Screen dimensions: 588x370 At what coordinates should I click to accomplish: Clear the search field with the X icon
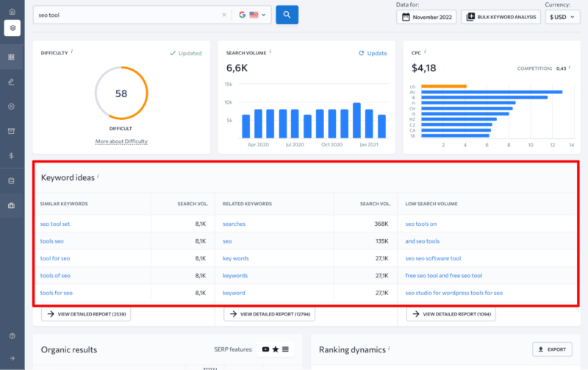pyautogui.click(x=225, y=15)
